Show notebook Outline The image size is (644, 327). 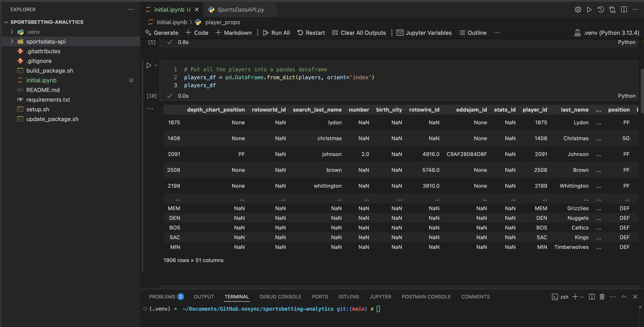point(473,33)
